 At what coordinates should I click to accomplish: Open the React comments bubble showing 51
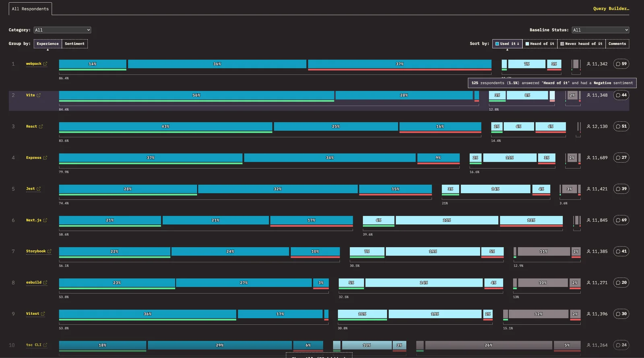621,126
